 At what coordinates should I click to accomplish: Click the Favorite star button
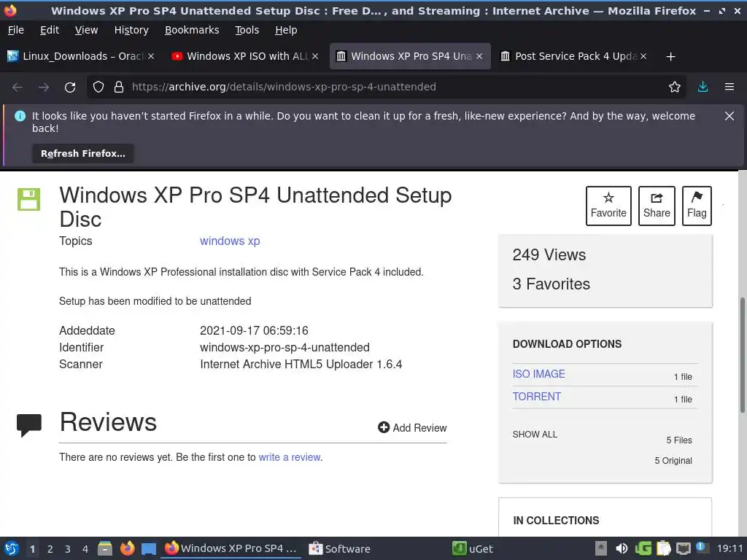(x=608, y=206)
